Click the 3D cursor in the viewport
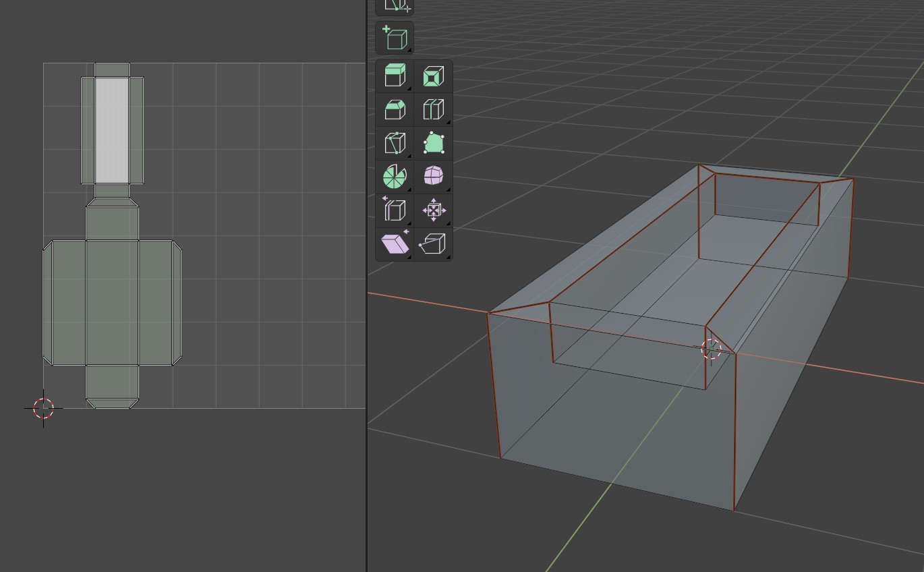Screen dimensions: 924x572 pyautogui.click(x=711, y=349)
